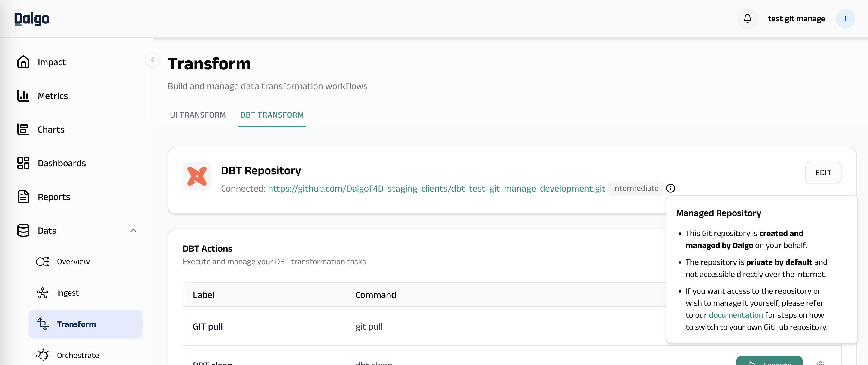Go to Metrics page
868x365 pixels.
point(53,96)
